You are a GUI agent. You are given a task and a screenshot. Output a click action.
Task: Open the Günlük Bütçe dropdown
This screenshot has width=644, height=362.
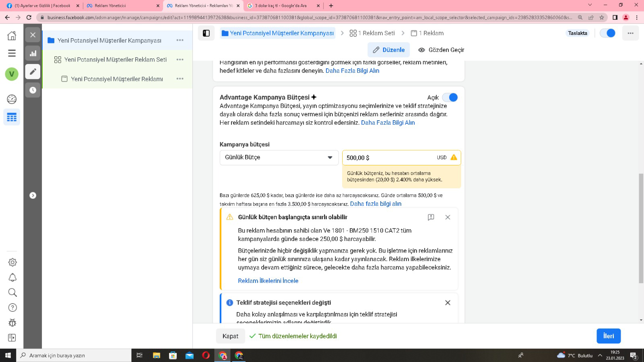[279, 157]
